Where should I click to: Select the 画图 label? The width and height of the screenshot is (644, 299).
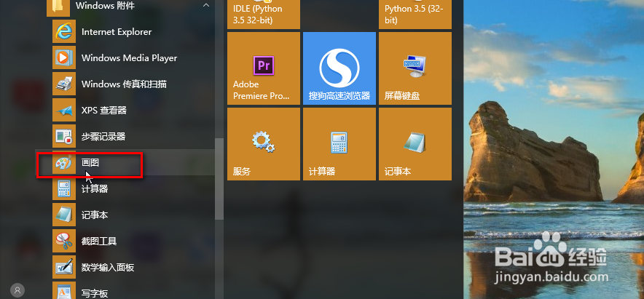click(x=90, y=162)
